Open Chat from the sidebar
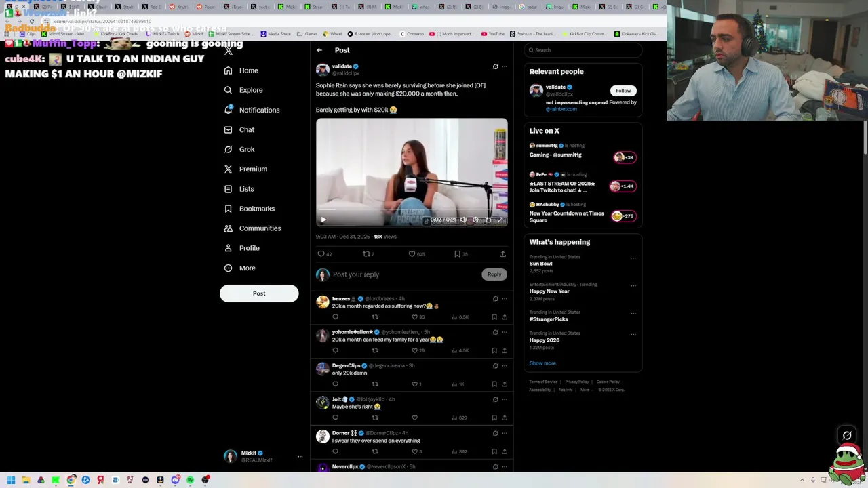This screenshot has height=488, width=868. click(x=239, y=129)
